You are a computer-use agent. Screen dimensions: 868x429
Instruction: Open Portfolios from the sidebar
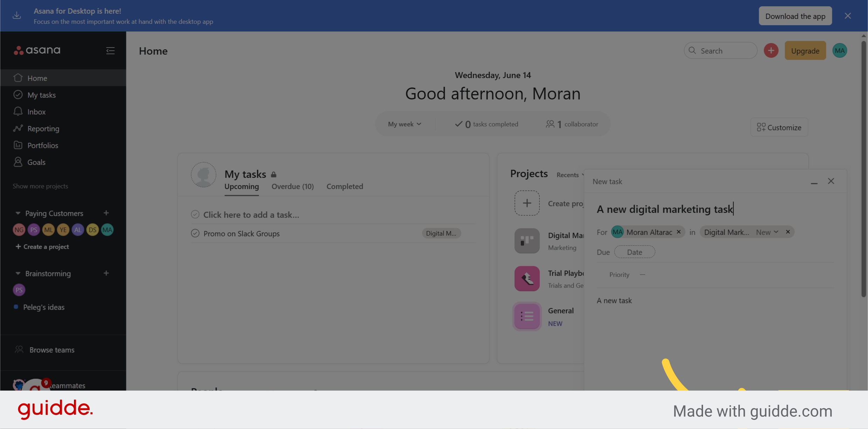coord(43,145)
